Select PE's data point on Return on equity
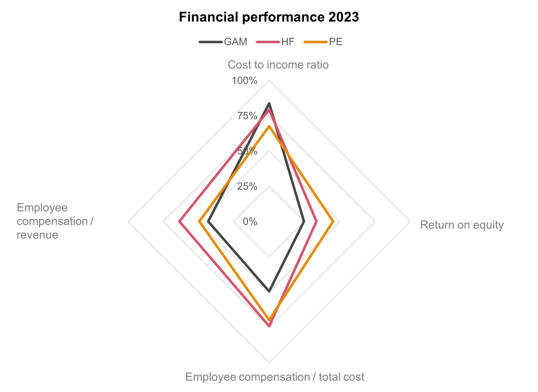 pos(333,221)
